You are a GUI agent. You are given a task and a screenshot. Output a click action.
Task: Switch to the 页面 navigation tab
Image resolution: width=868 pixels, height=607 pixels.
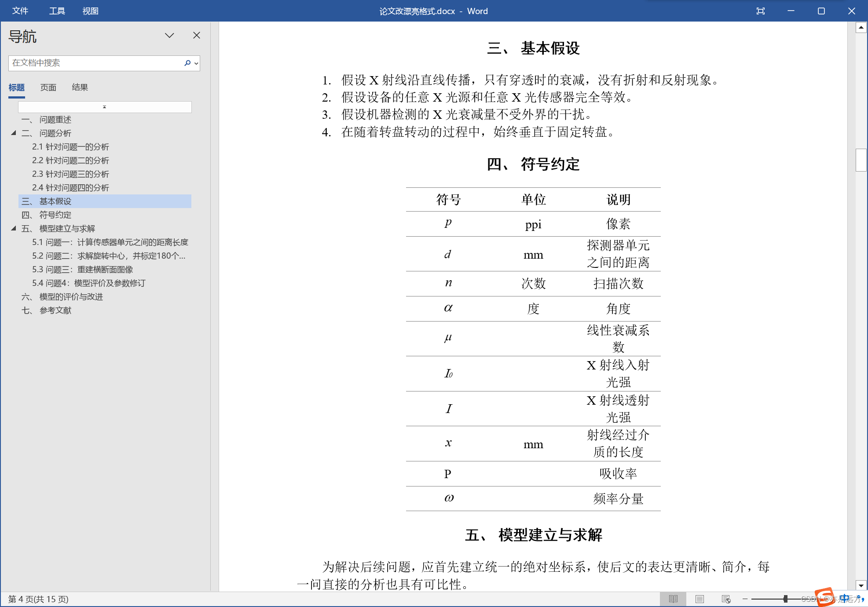coord(48,87)
